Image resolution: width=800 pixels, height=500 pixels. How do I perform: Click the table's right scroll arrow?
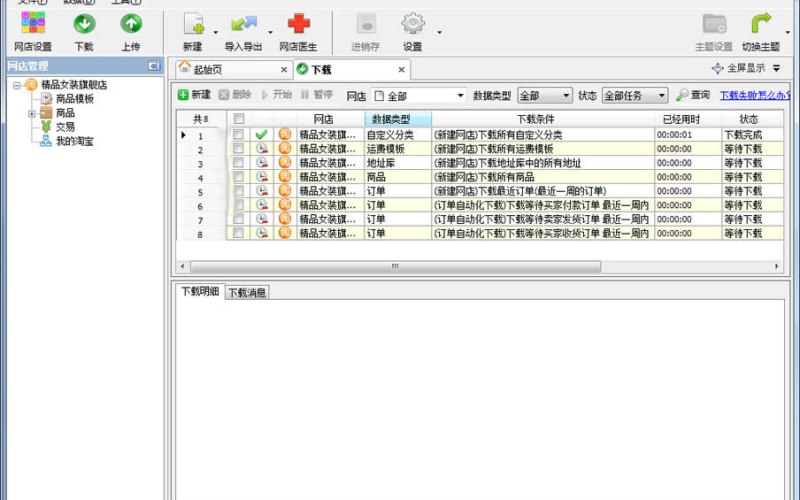pos(777,266)
